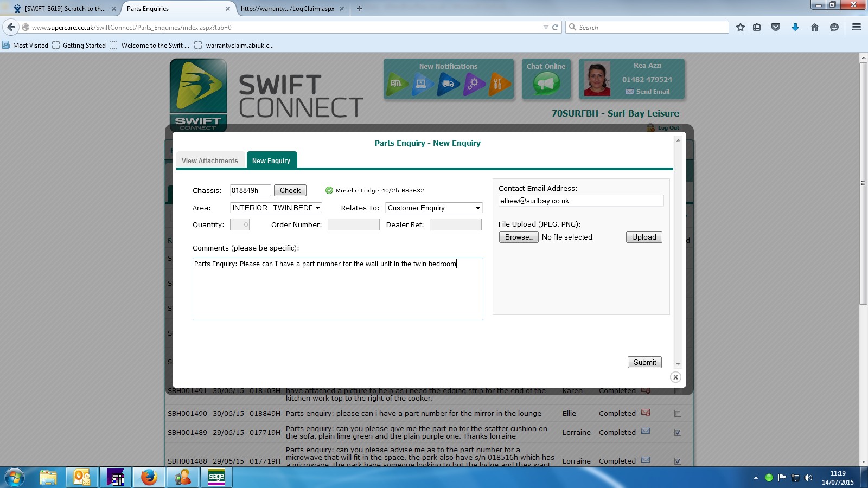Click the page vertical scrollbar thumb
Viewport: 868px width, 488px height.
tap(863, 183)
